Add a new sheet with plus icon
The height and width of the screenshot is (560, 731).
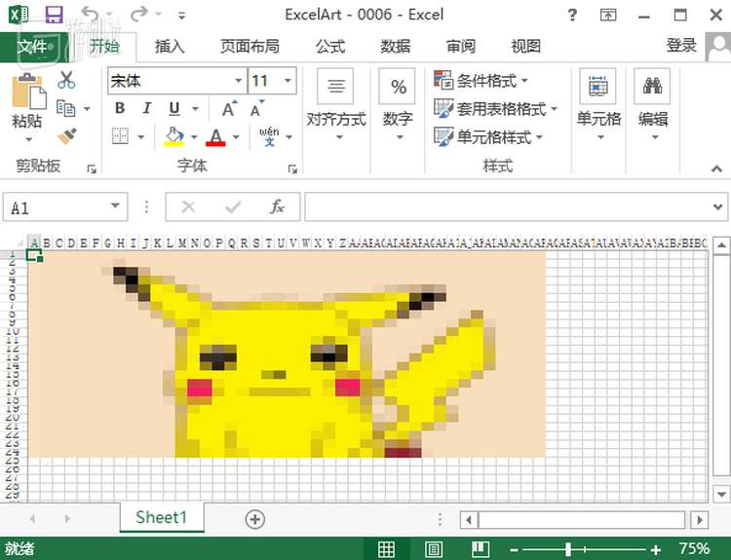[x=255, y=519]
